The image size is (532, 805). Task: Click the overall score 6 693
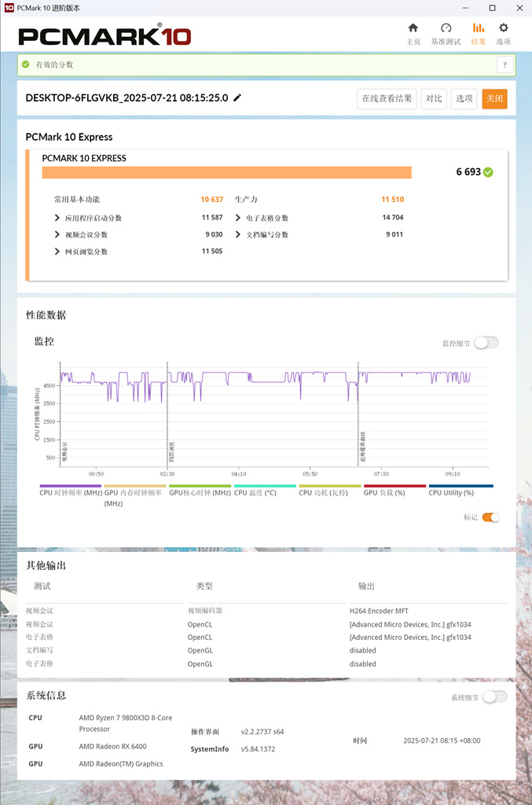[468, 172]
